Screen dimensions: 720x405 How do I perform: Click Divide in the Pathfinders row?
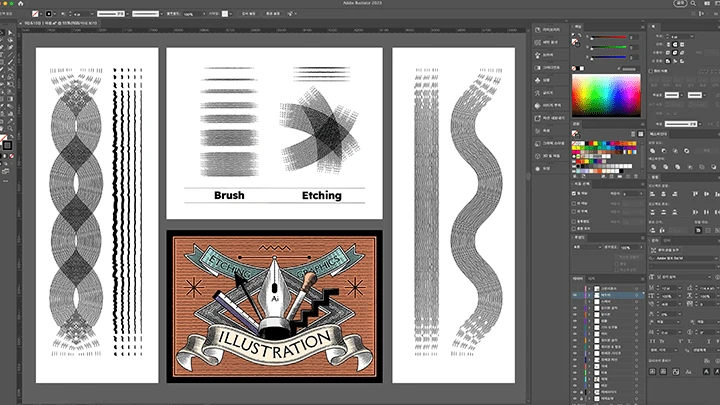(652, 167)
